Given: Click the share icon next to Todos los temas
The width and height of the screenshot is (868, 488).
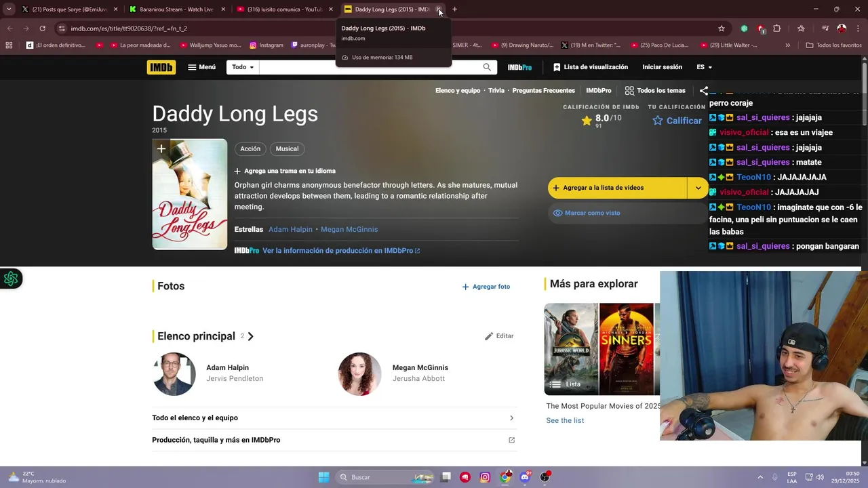Looking at the screenshot, I should (x=704, y=91).
